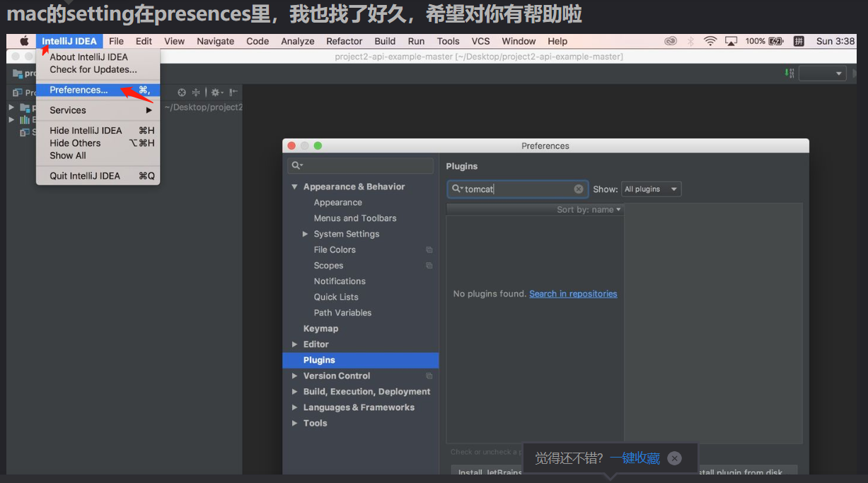
Task: Click the Creative Cloud menu bar icon
Action: 671,41
